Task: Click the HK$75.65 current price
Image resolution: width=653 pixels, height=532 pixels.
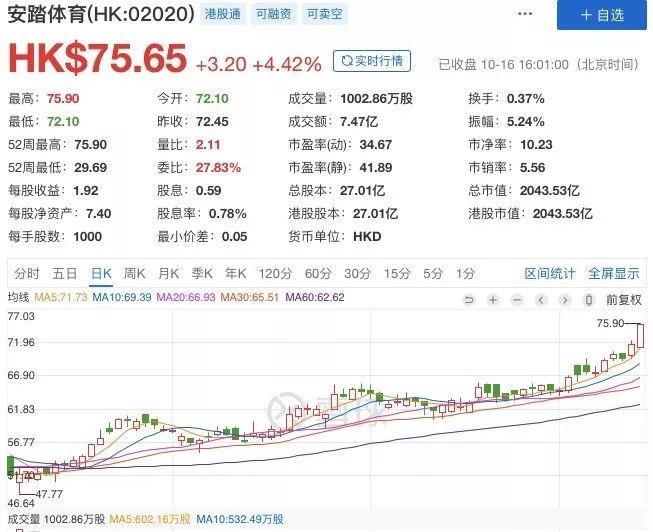Action: [97, 59]
